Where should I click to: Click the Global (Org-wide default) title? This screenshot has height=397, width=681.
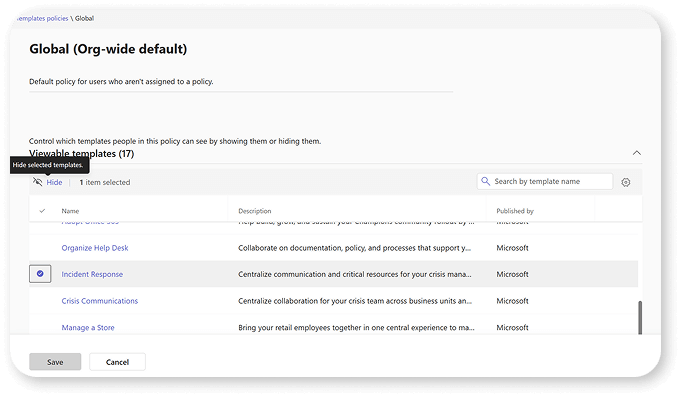pyautogui.click(x=108, y=49)
